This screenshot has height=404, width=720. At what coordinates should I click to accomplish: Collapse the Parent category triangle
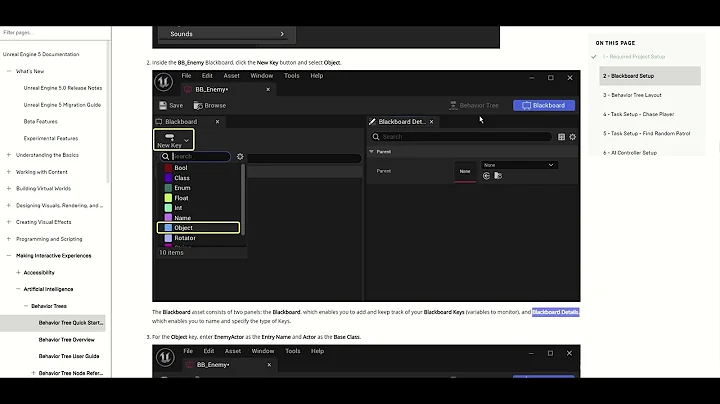click(371, 152)
